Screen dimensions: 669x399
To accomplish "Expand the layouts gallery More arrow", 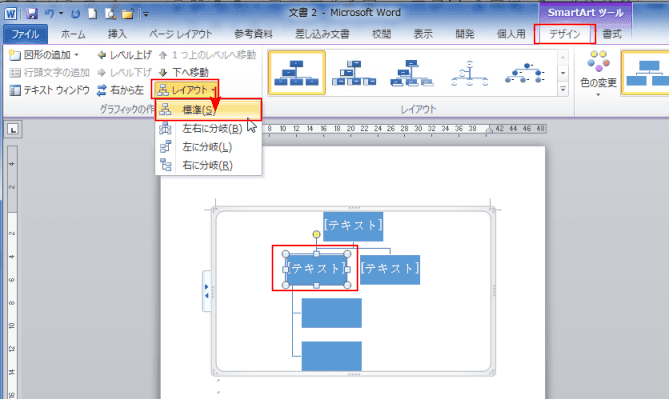I will click(563, 90).
